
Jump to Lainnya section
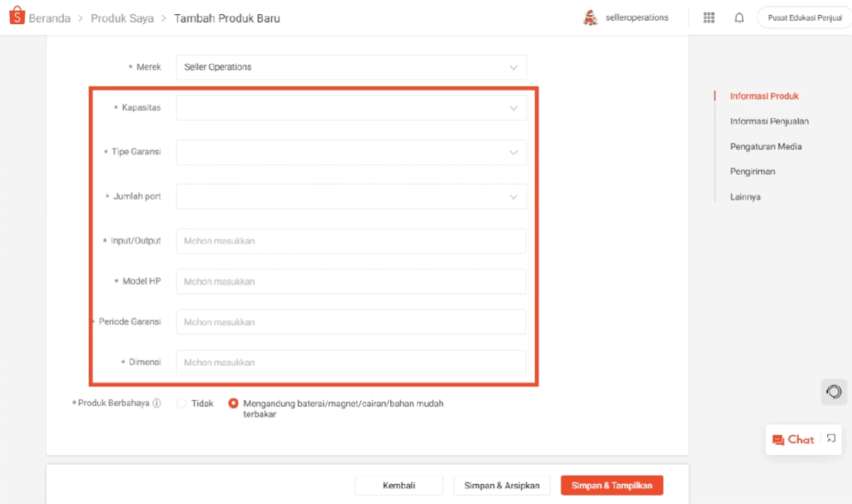(745, 196)
